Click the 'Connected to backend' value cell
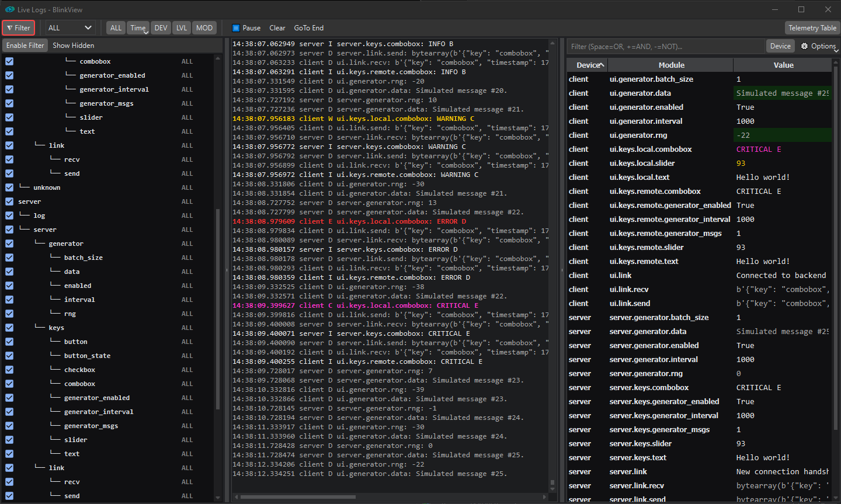 pos(781,275)
